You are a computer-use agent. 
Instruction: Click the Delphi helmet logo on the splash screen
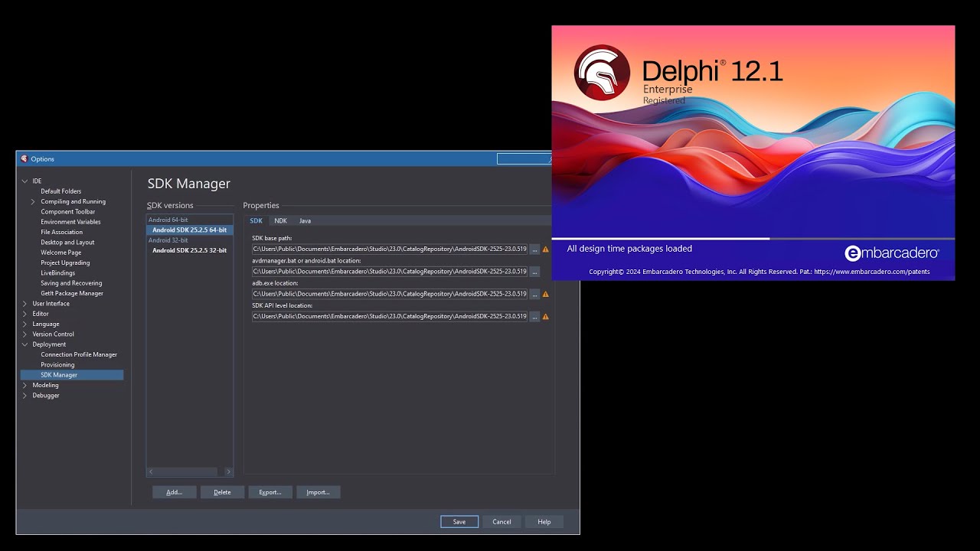point(602,73)
